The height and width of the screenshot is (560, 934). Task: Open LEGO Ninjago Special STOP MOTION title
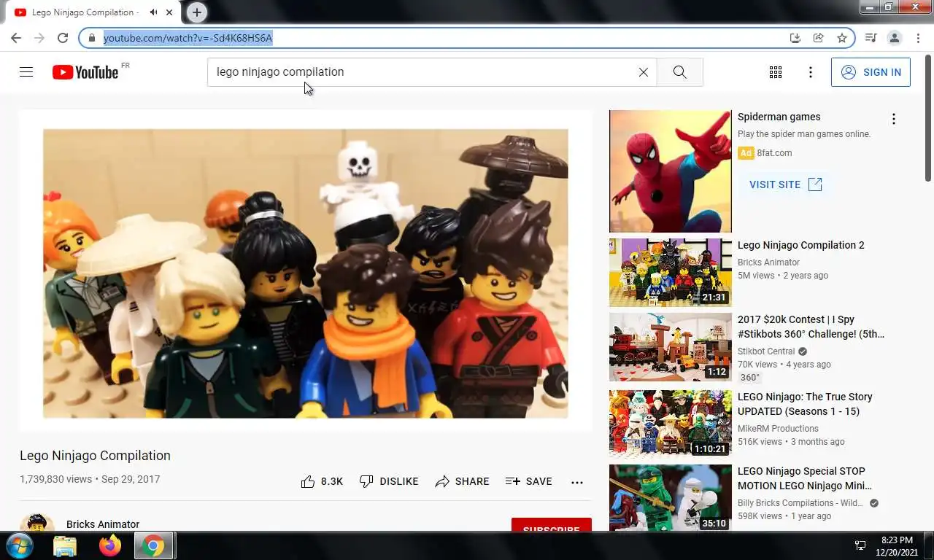pos(805,478)
